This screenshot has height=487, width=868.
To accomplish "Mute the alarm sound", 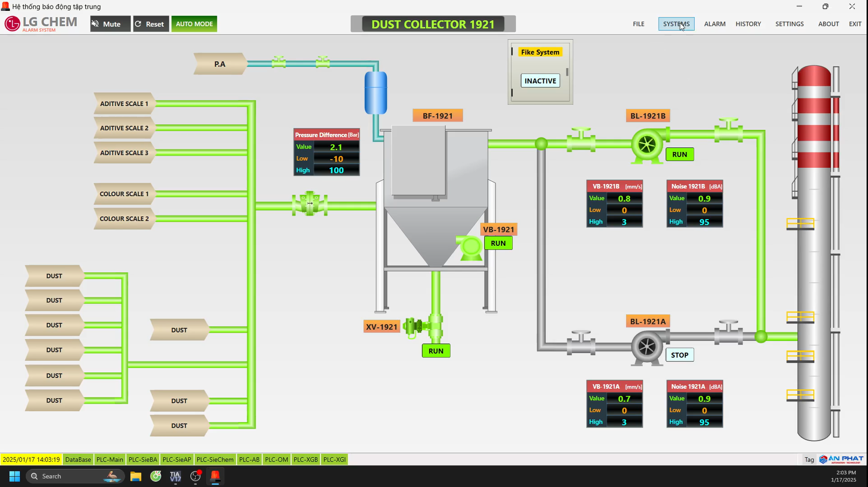I will click(110, 24).
